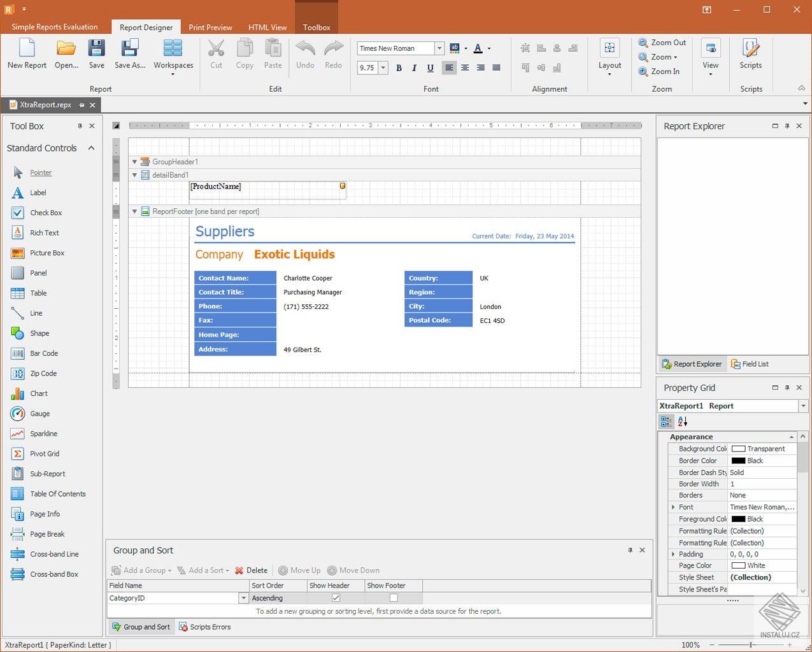Switch to the Print Preview tab

point(210,27)
